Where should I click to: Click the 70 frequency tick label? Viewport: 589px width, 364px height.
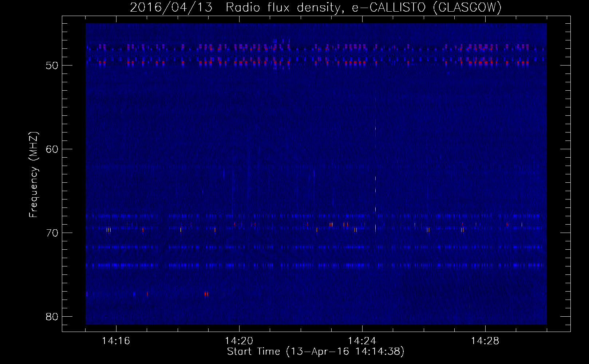52,233
